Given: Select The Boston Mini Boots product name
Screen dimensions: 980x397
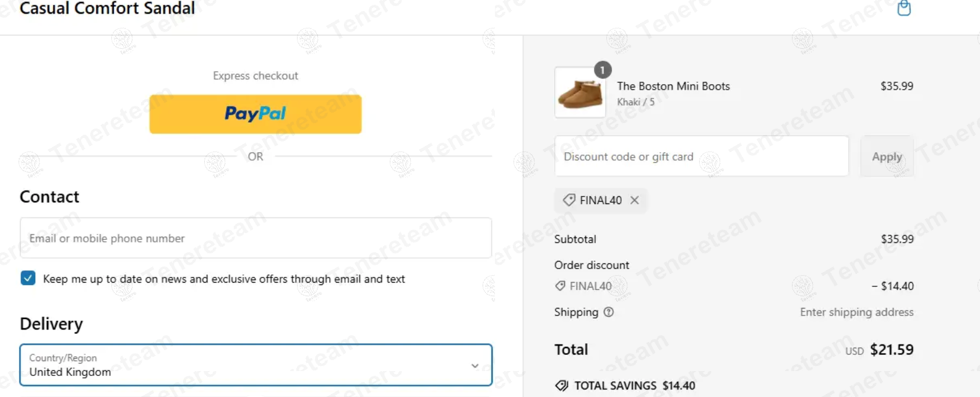Looking at the screenshot, I should tap(673, 86).
